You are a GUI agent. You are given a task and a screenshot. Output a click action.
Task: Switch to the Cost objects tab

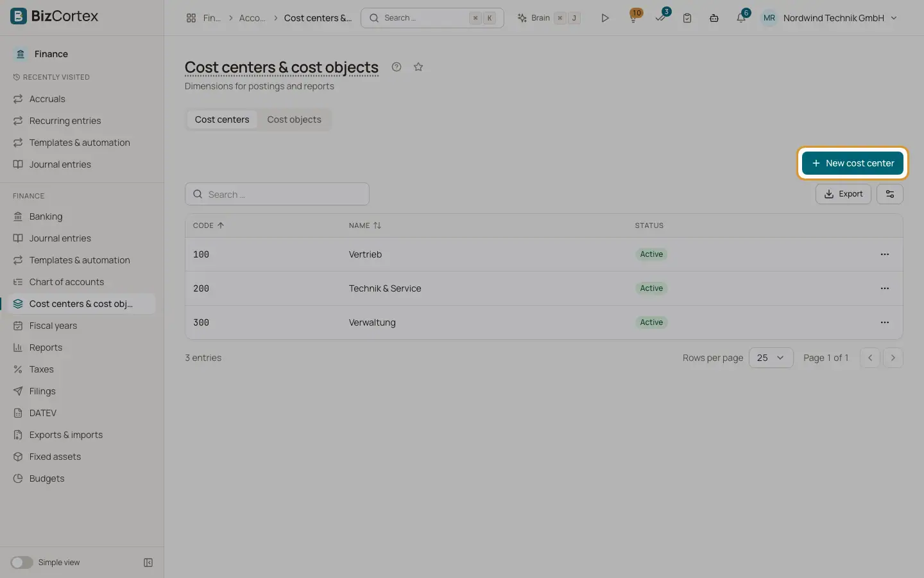click(294, 119)
